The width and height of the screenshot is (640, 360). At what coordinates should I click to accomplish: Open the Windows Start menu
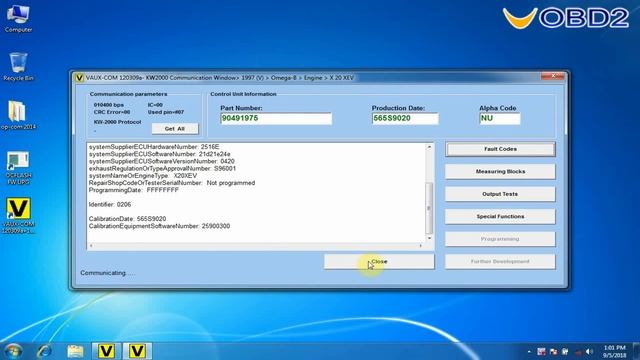13,351
